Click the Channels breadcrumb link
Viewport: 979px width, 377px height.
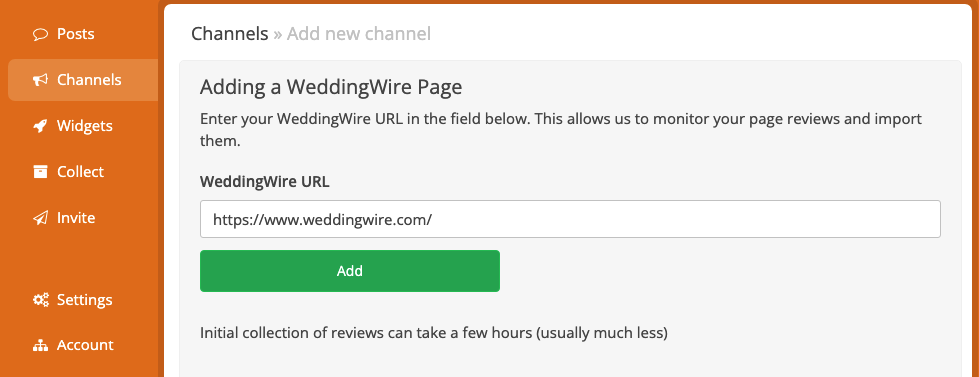tap(230, 33)
